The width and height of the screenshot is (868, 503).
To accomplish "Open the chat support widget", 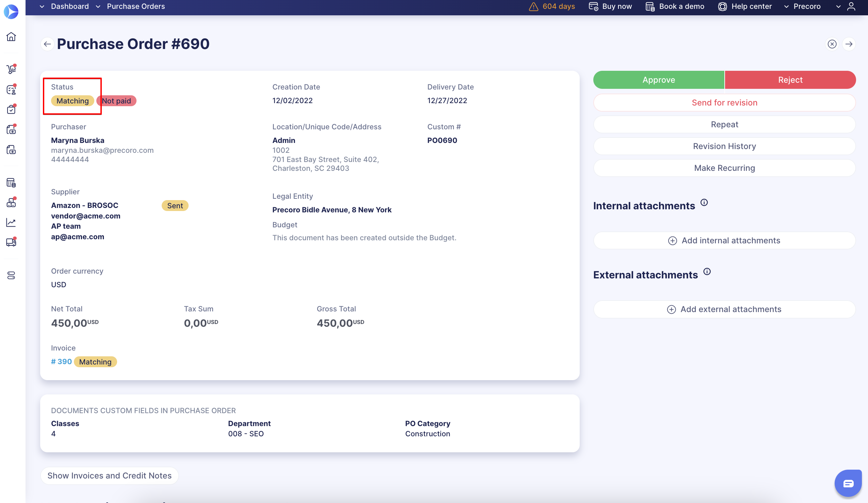I will pyautogui.click(x=848, y=483).
